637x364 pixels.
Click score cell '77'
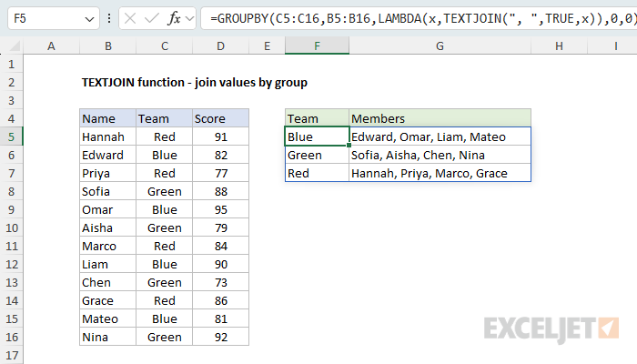pyautogui.click(x=220, y=173)
